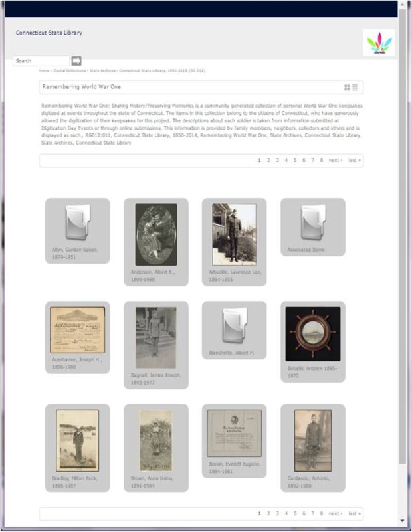Click 'Blanchette, Albert P.' caption

231,353
